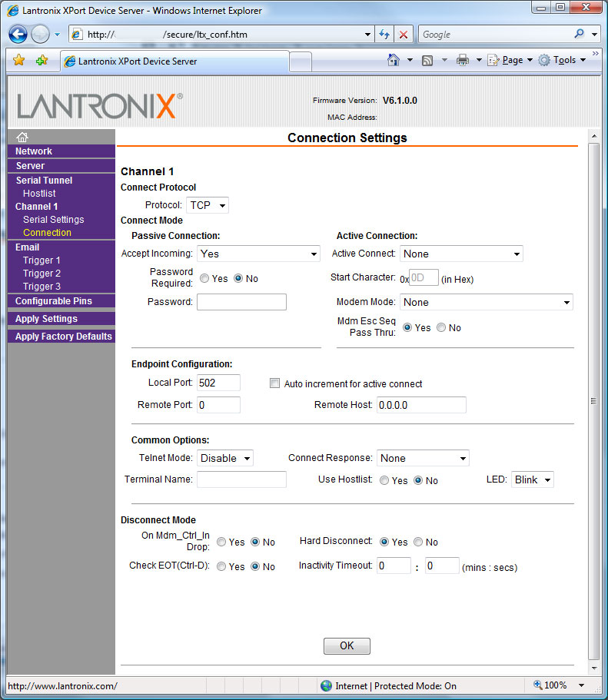Image resolution: width=608 pixels, height=700 pixels.
Task: Select Yes for Mdm Esc Seq Pass Thru
Action: 407,327
